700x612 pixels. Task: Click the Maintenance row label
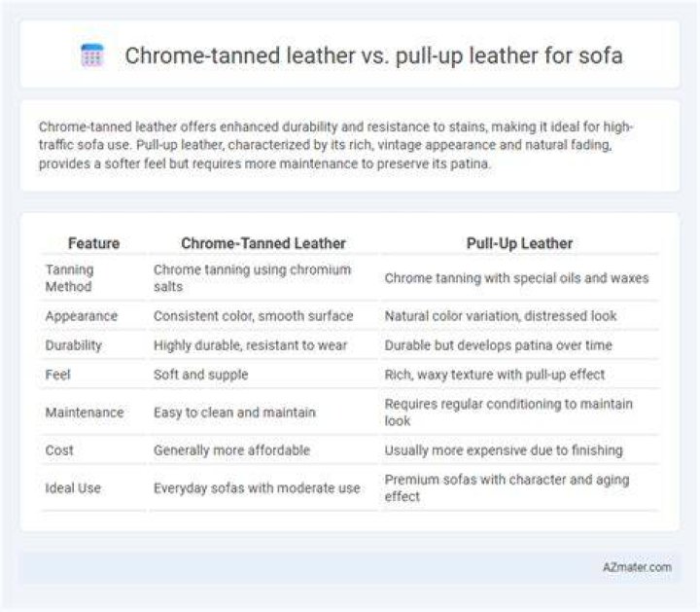coord(85,412)
